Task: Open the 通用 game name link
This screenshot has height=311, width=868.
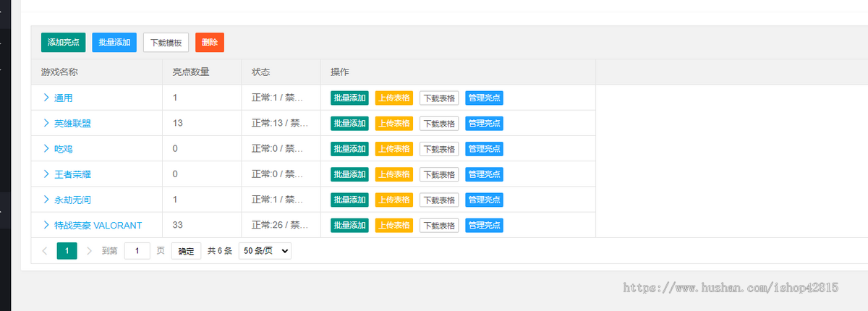Action: (x=64, y=98)
